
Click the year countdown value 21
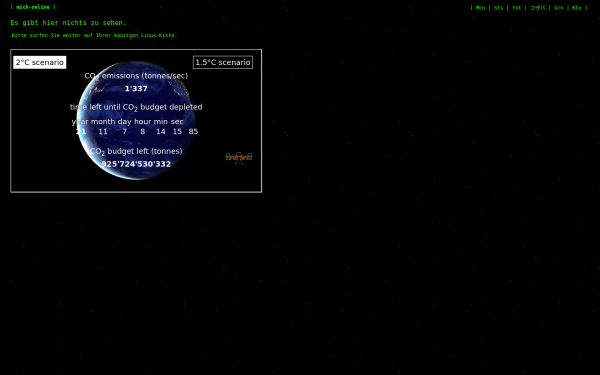81,132
